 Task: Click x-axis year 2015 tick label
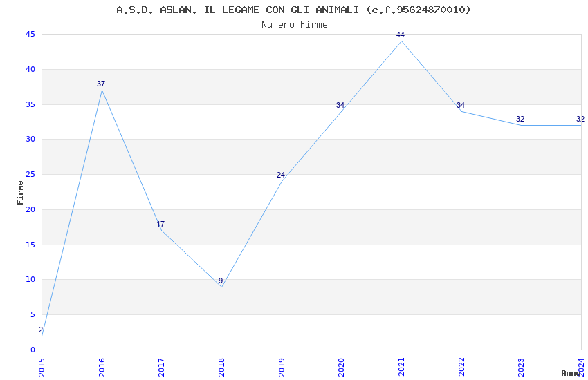(42, 368)
